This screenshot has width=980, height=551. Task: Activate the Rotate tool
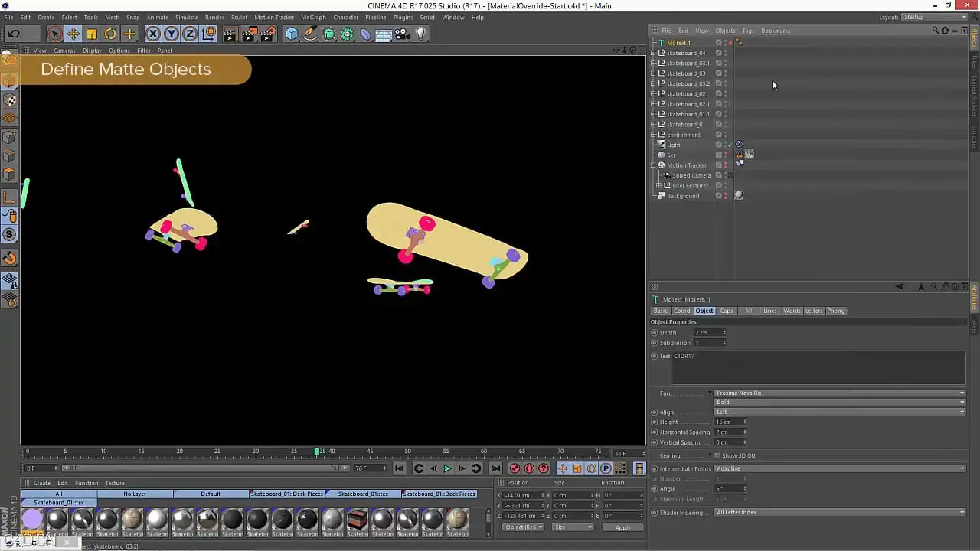(x=110, y=34)
